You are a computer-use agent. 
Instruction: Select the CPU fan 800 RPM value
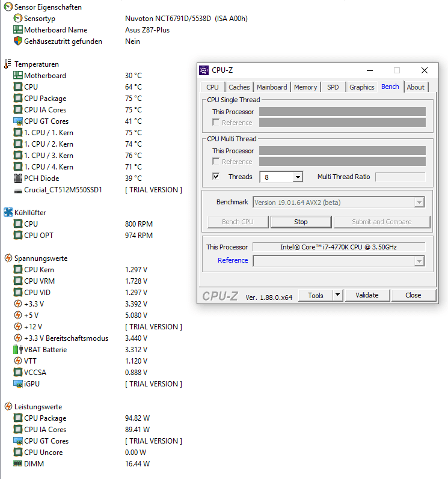[x=139, y=224]
